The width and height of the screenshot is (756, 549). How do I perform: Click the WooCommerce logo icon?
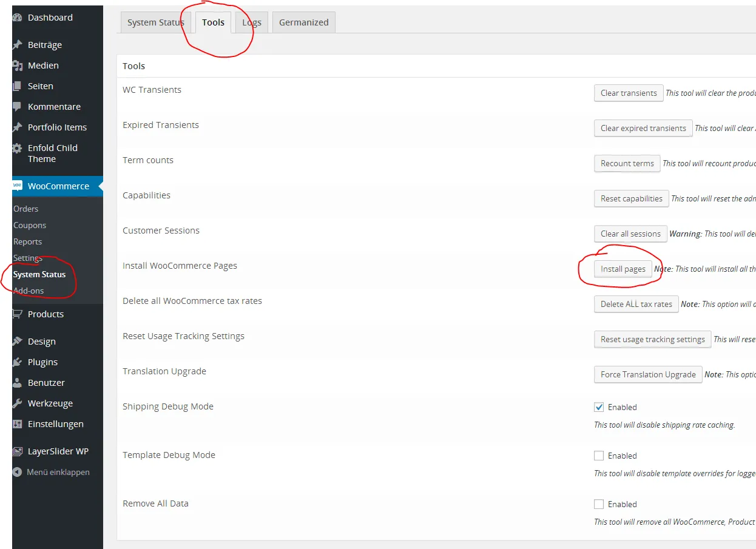point(18,186)
